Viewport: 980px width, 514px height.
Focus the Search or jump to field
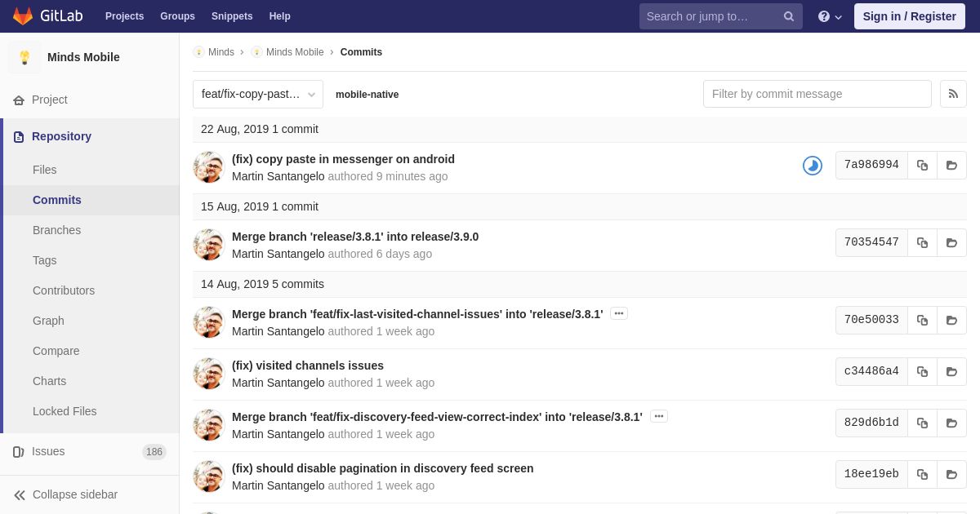coord(720,16)
